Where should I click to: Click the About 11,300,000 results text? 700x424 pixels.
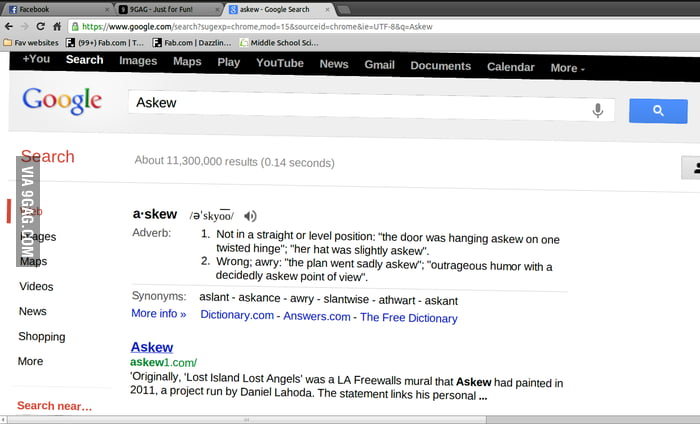234,162
